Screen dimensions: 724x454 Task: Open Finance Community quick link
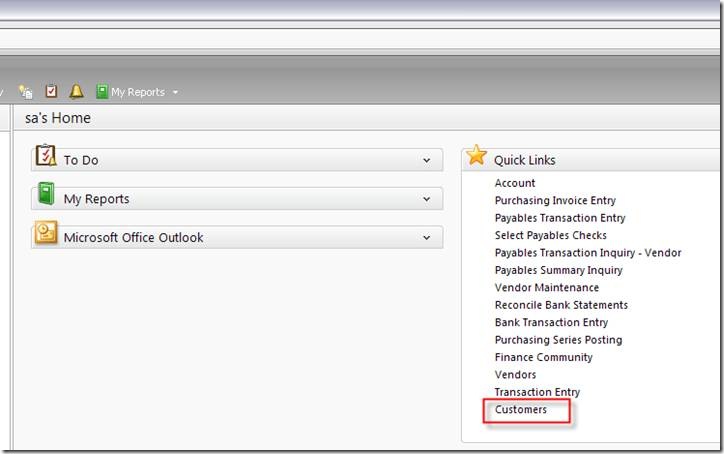click(x=543, y=357)
